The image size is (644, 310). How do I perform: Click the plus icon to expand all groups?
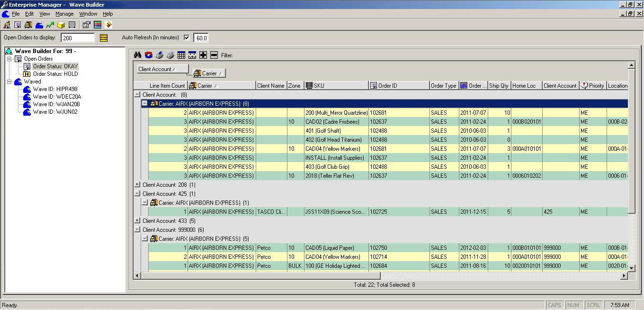pos(204,55)
